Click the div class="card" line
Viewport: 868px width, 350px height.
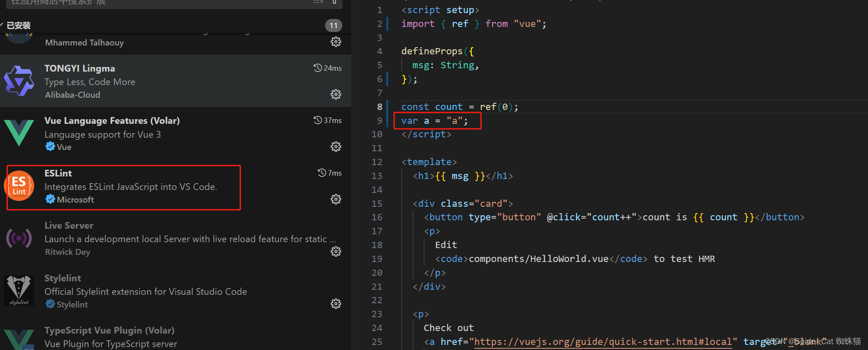[463, 203]
